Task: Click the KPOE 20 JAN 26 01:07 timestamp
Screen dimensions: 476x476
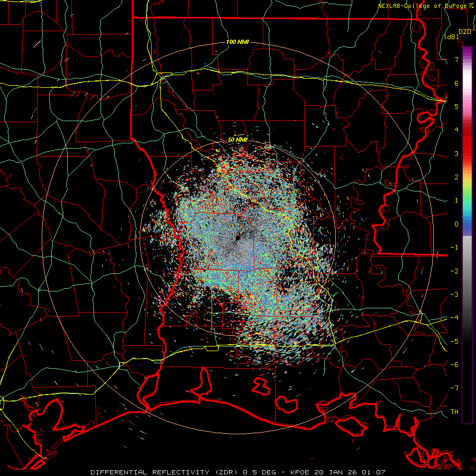Action: point(338,472)
